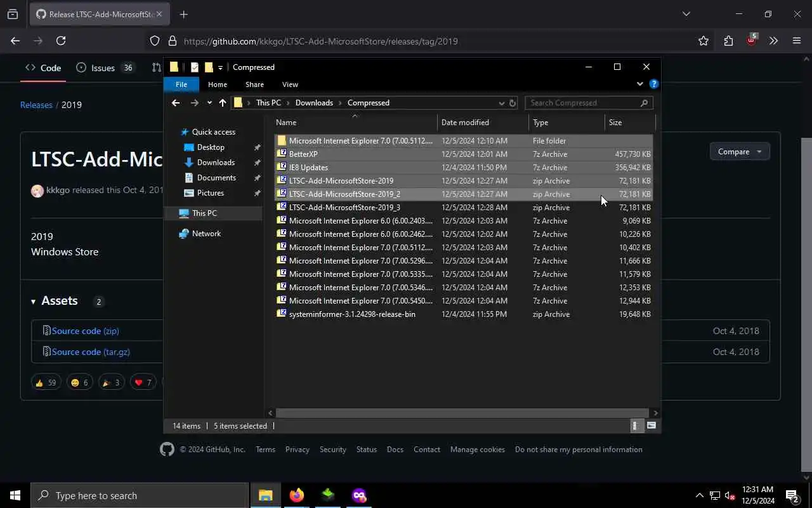Select the IE8 Updates archive

pyautogui.click(x=463, y=168)
